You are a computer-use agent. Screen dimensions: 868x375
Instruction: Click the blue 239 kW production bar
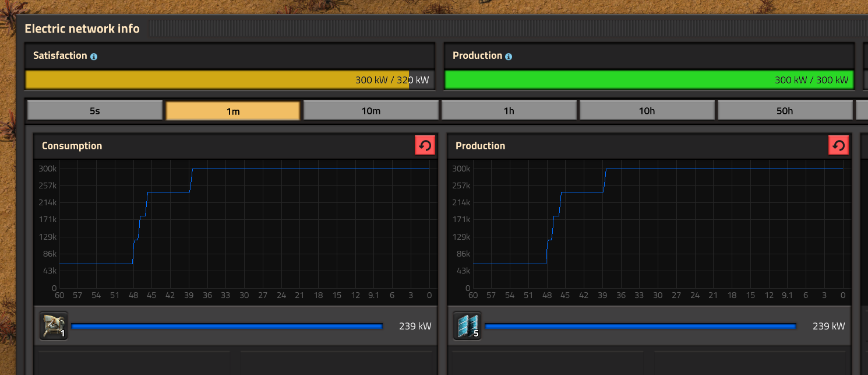(640, 326)
